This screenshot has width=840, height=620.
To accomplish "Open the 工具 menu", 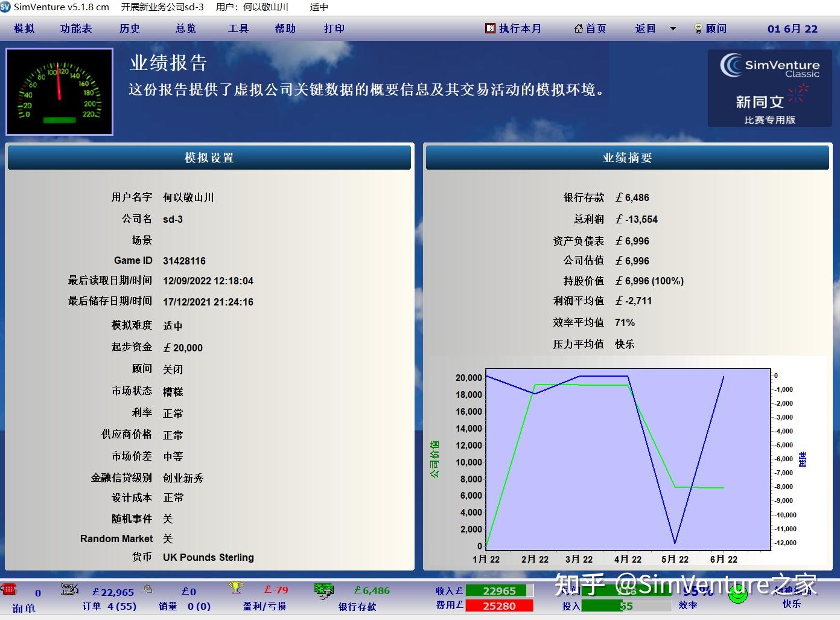I will tap(238, 28).
